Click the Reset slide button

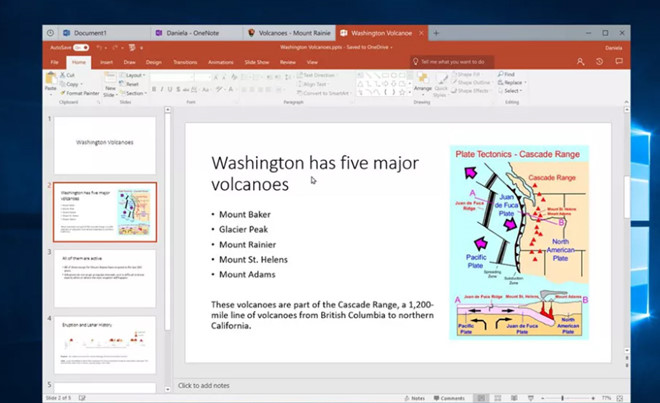click(132, 84)
